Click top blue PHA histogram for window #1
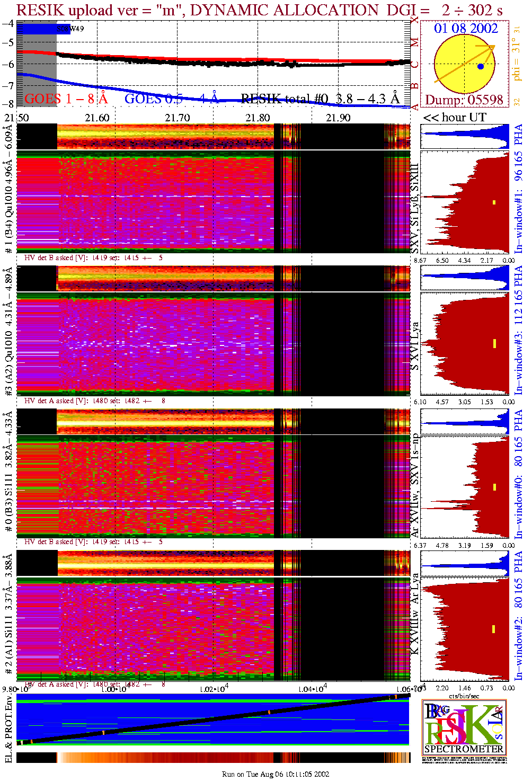Image resolution: width=532 pixels, height=782 pixels. coord(464,137)
